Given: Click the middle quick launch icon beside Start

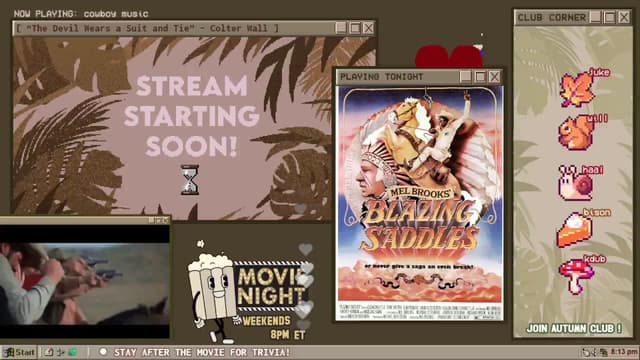Looking at the screenshot, I should [60, 352].
